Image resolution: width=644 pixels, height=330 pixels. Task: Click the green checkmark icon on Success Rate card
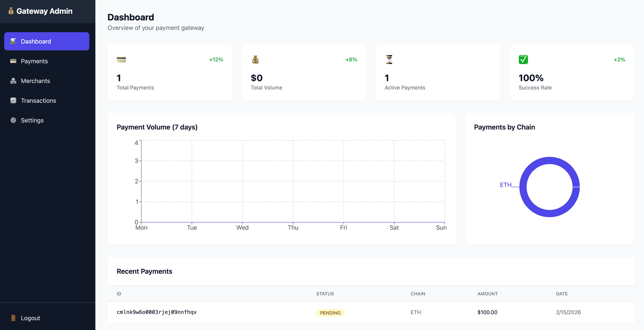click(523, 60)
